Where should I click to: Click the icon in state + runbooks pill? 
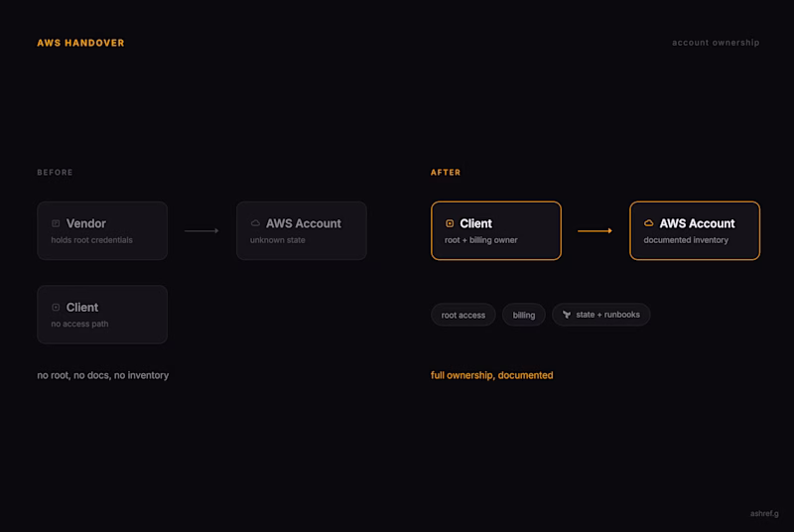coord(567,315)
